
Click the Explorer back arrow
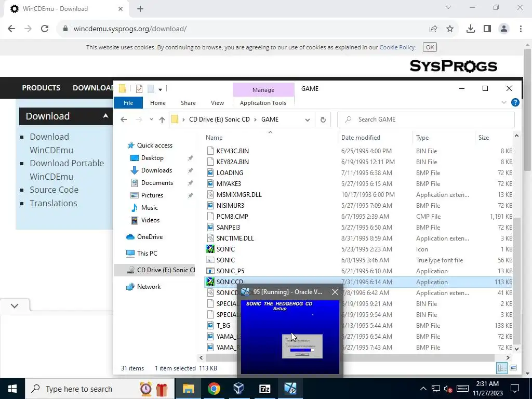pyautogui.click(x=124, y=119)
